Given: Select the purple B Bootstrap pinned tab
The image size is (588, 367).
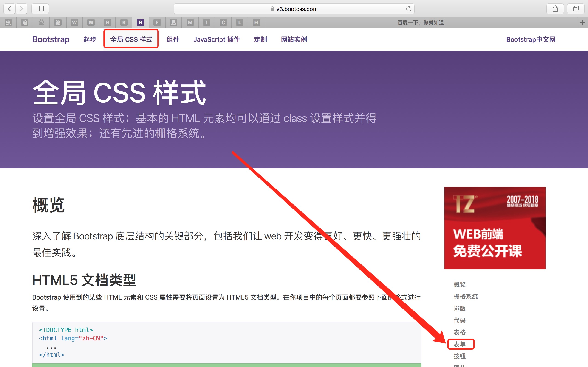Looking at the screenshot, I should (140, 22).
